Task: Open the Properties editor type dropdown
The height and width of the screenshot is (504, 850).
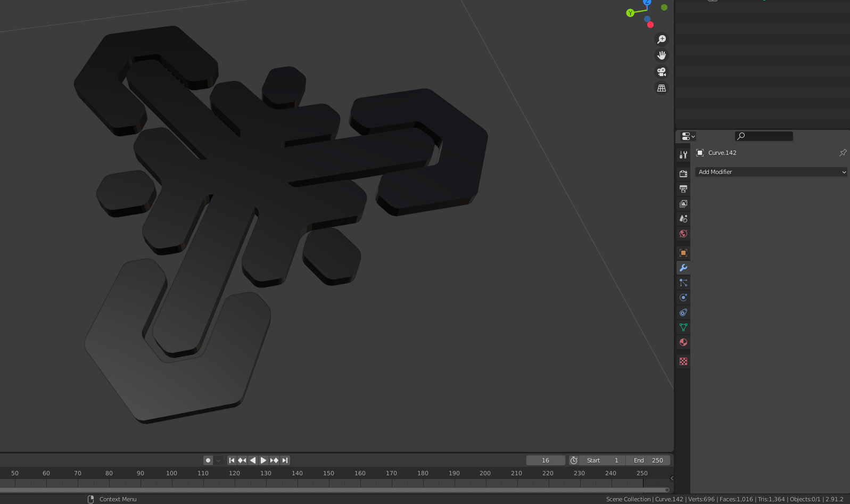Action: coord(688,136)
